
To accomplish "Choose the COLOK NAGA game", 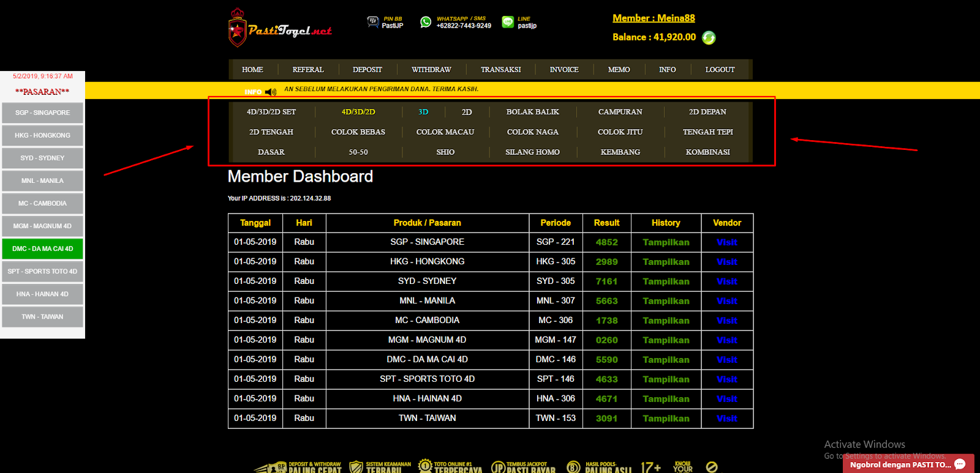I will [x=533, y=132].
